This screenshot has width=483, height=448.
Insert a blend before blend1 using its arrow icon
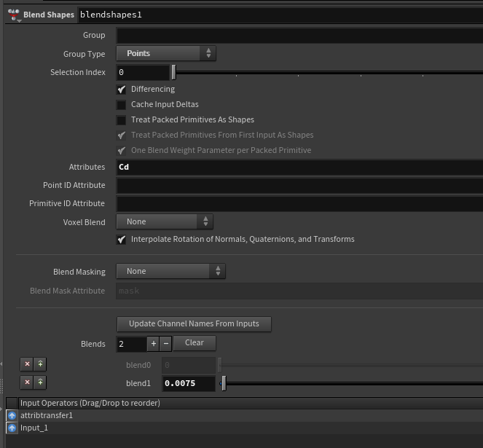(x=40, y=382)
